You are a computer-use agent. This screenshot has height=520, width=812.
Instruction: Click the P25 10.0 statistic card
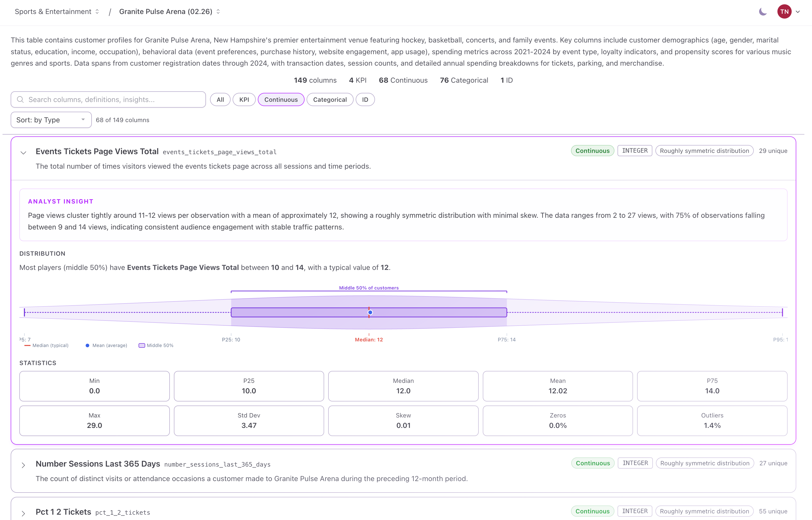coord(249,386)
